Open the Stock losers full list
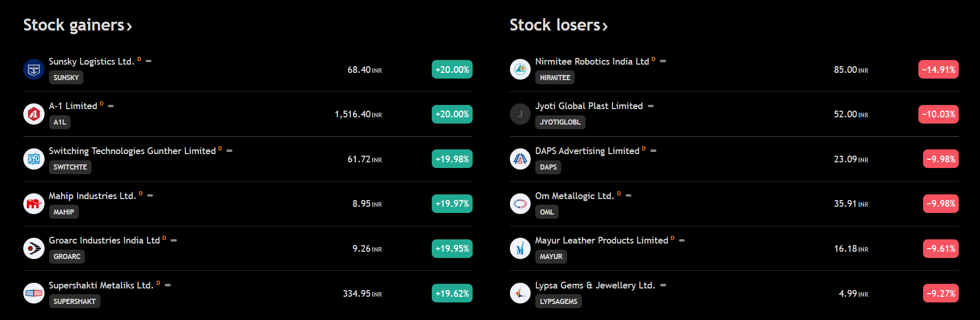Image resolution: width=980 pixels, height=320 pixels. tap(559, 25)
